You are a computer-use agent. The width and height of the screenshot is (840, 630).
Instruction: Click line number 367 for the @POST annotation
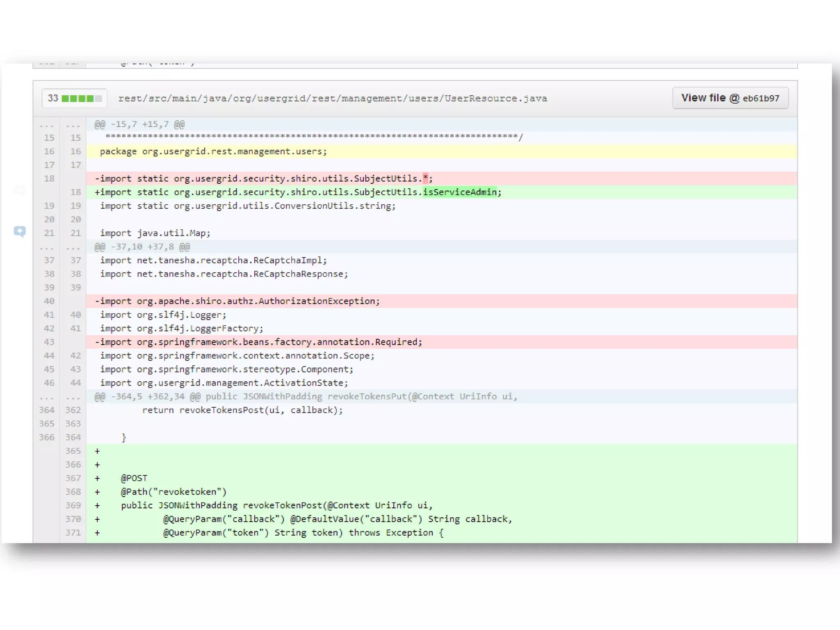(x=73, y=478)
